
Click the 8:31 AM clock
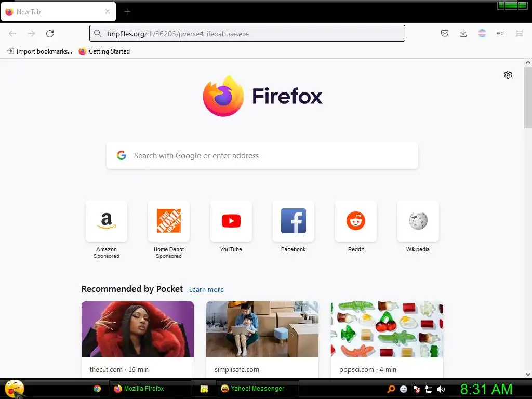tap(486, 389)
